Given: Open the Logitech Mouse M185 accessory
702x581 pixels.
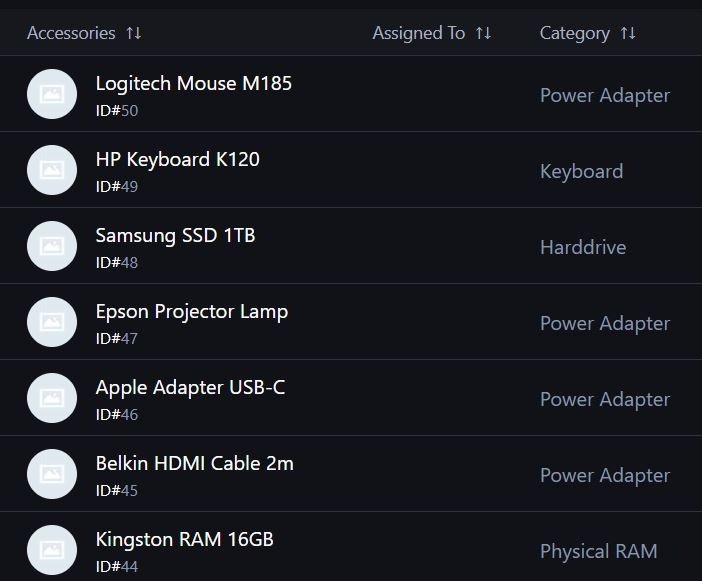Looking at the screenshot, I should coord(194,84).
